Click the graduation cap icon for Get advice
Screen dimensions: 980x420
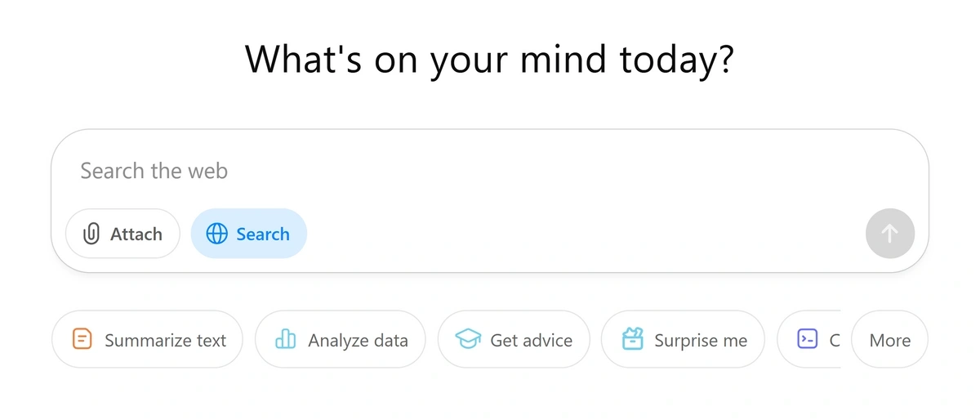point(468,339)
